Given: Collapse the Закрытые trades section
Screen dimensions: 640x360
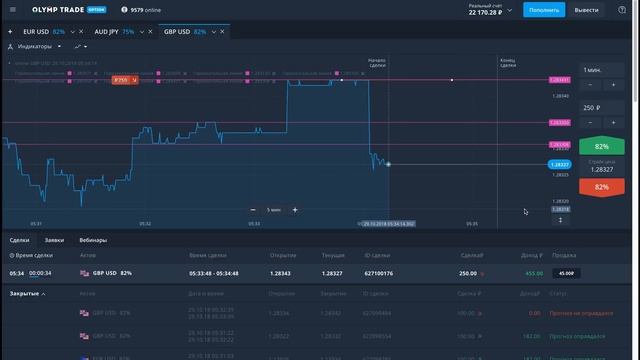Looking at the screenshot, I should 27,293.
